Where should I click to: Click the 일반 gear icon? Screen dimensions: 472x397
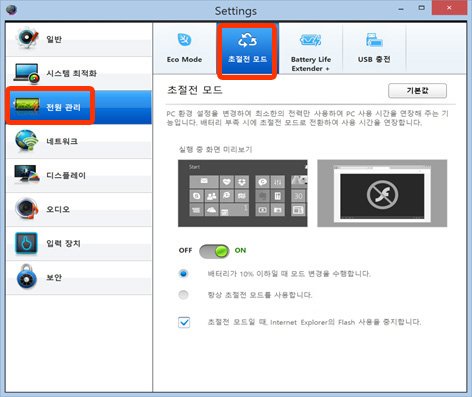[26, 38]
